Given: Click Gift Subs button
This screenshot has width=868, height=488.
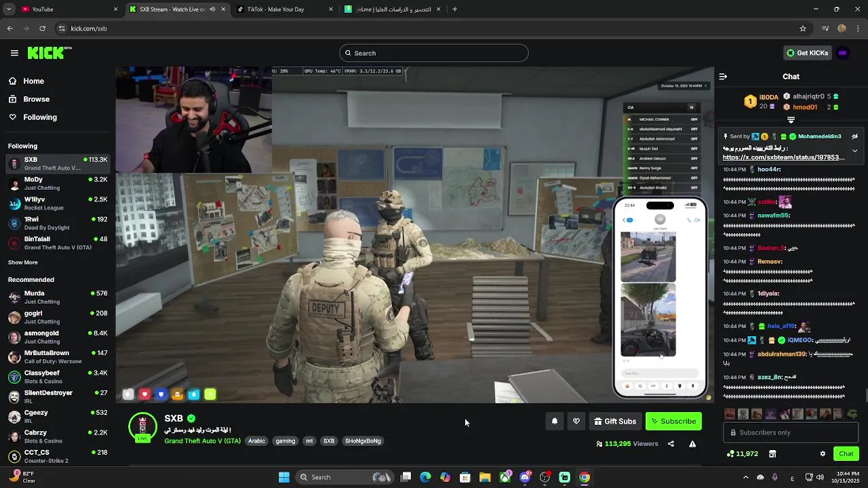Looking at the screenshot, I should point(615,422).
